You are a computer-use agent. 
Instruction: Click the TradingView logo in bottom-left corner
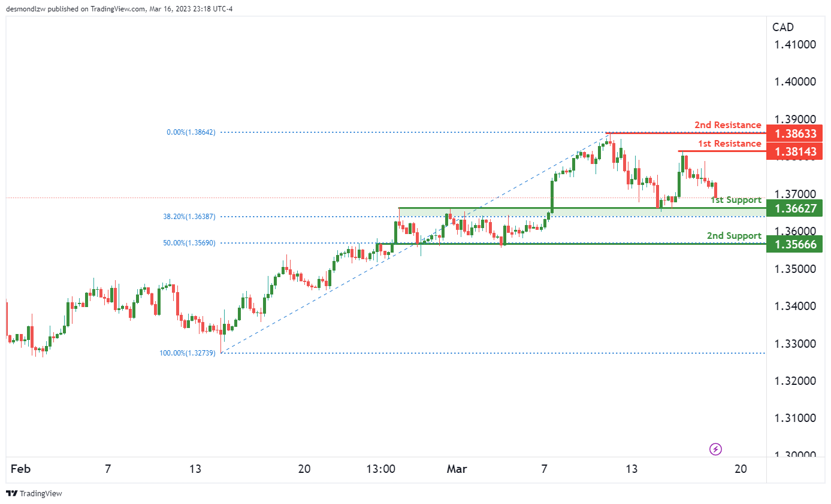coord(34,494)
